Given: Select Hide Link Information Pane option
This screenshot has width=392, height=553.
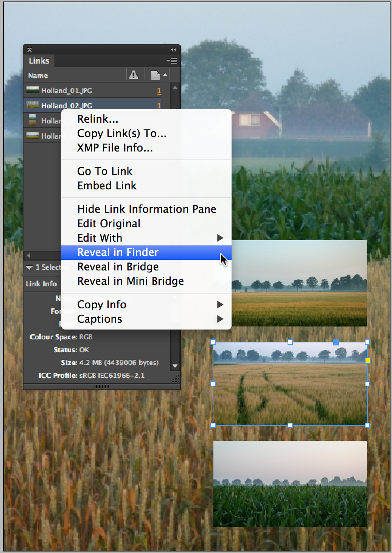Looking at the screenshot, I should click(x=146, y=209).
